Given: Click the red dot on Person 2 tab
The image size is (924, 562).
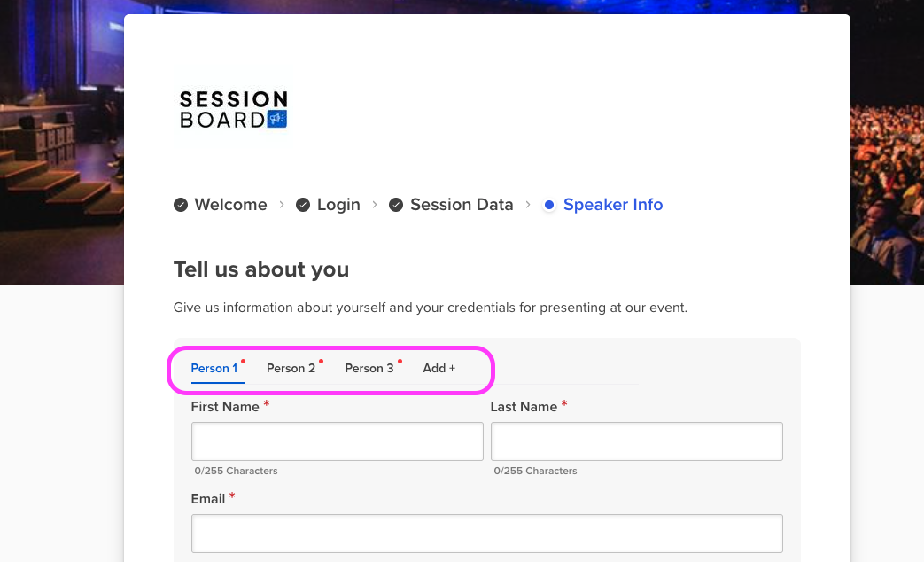Looking at the screenshot, I should pyautogui.click(x=321, y=361).
